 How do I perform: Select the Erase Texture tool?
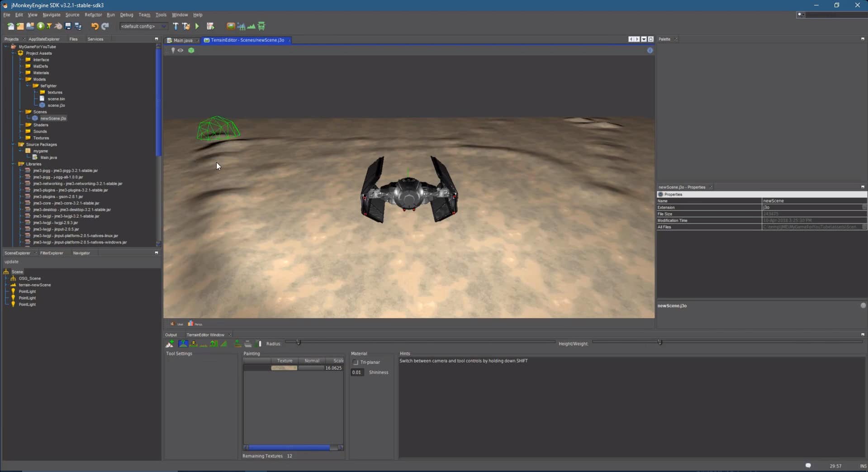tap(248, 343)
